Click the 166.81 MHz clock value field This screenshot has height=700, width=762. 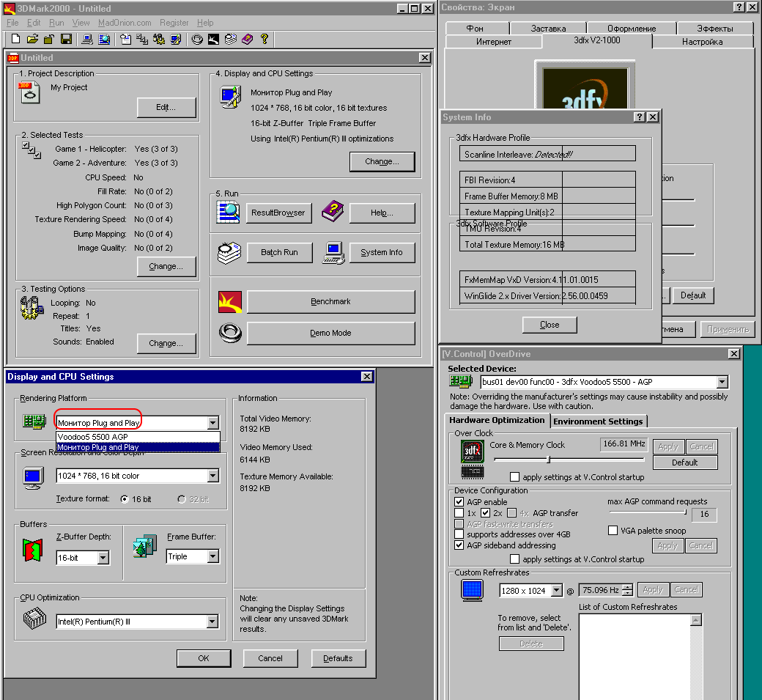point(624,443)
